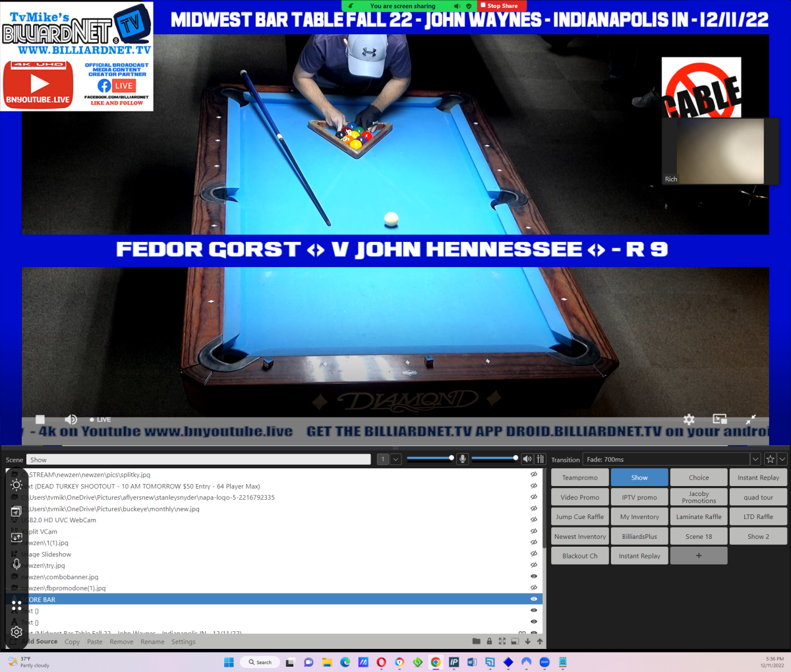Switch to the quad tour scene
The image size is (791, 672).
pos(758,497)
